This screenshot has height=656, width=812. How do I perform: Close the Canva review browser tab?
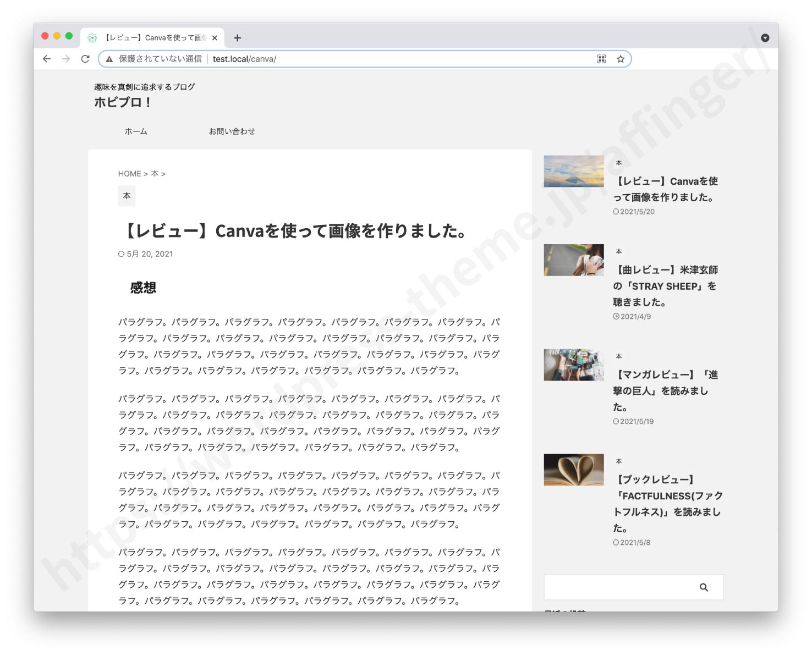coord(215,38)
